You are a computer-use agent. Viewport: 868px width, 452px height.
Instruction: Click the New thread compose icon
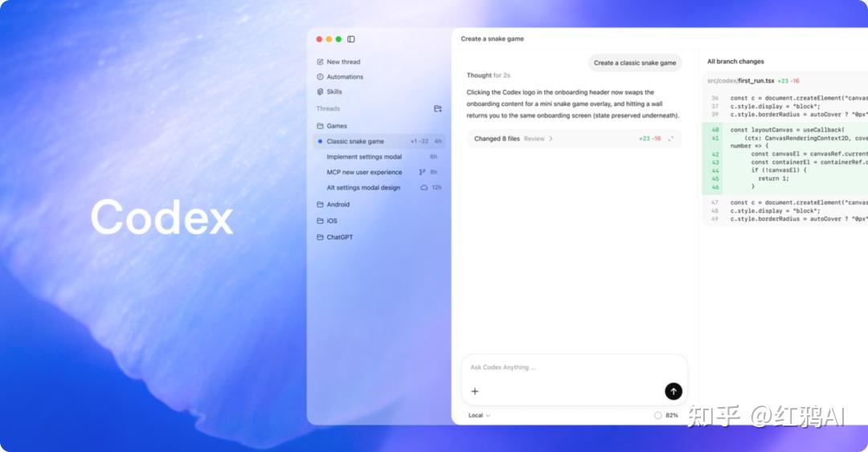tap(320, 62)
